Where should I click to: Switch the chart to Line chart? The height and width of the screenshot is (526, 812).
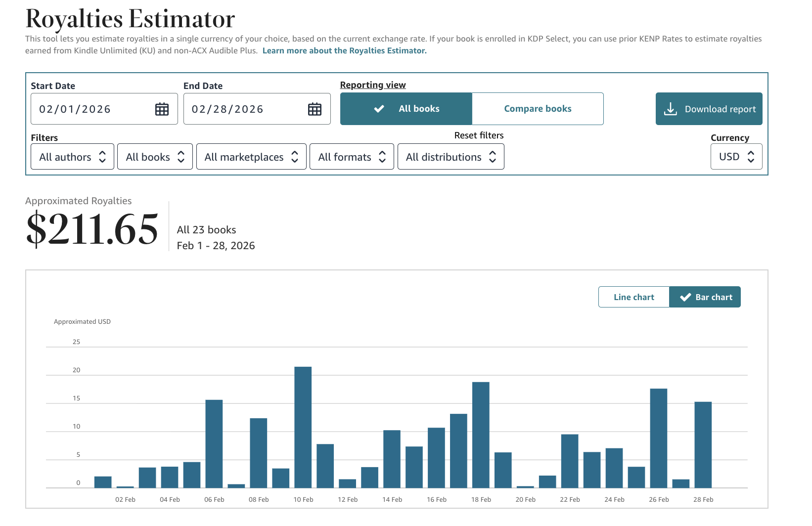click(x=634, y=297)
